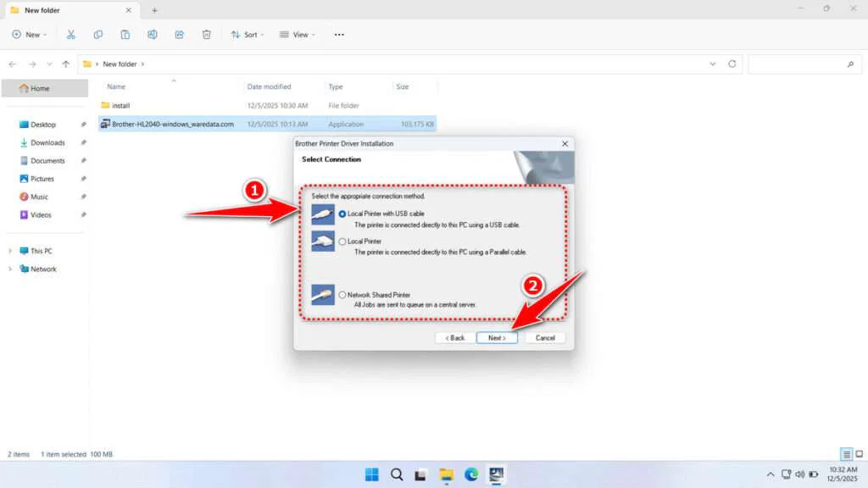Refresh the folder using the refresh icon
This screenshot has height=488, width=868.
pos(731,64)
